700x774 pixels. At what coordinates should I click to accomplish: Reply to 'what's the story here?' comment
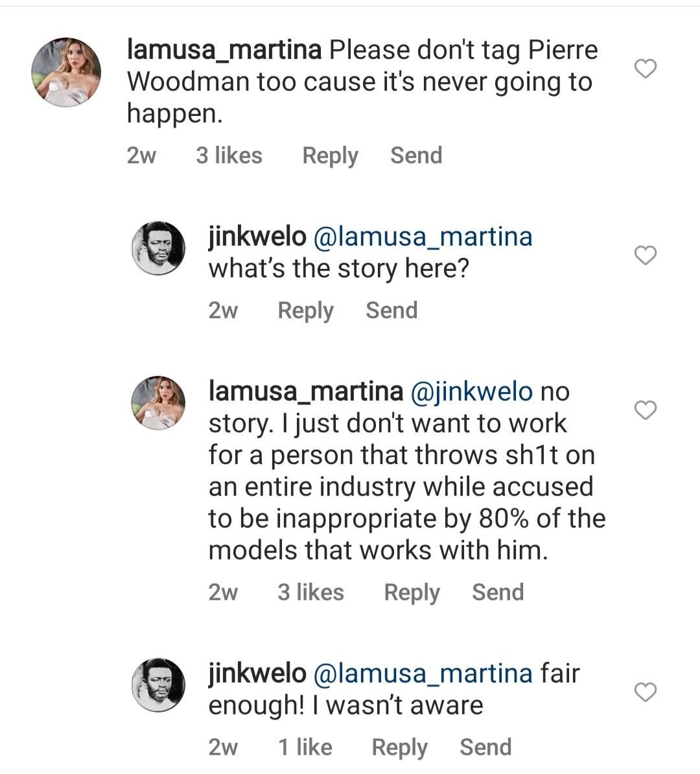coord(305,311)
